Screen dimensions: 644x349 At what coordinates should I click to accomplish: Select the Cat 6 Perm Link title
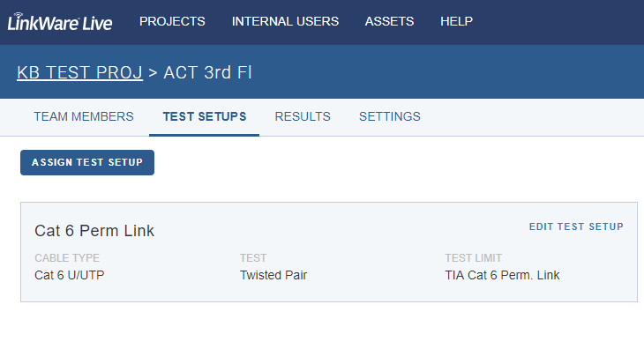94,231
